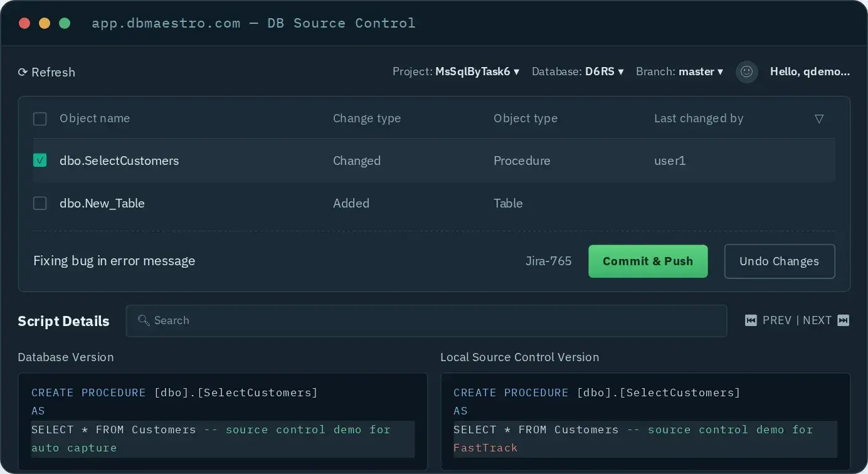This screenshot has width=868, height=474.
Task: Go to NEXT difference
Action: pos(817,320)
